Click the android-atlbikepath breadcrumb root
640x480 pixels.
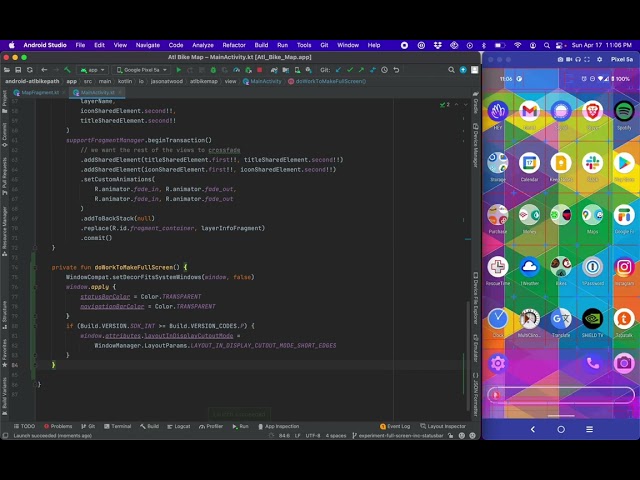(x=32, y=81)
